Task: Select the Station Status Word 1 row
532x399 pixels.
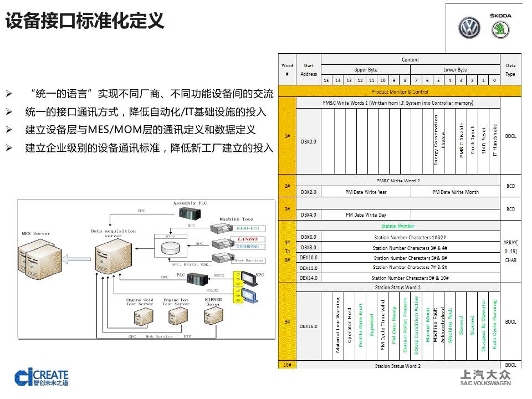Action: (397, 288)
